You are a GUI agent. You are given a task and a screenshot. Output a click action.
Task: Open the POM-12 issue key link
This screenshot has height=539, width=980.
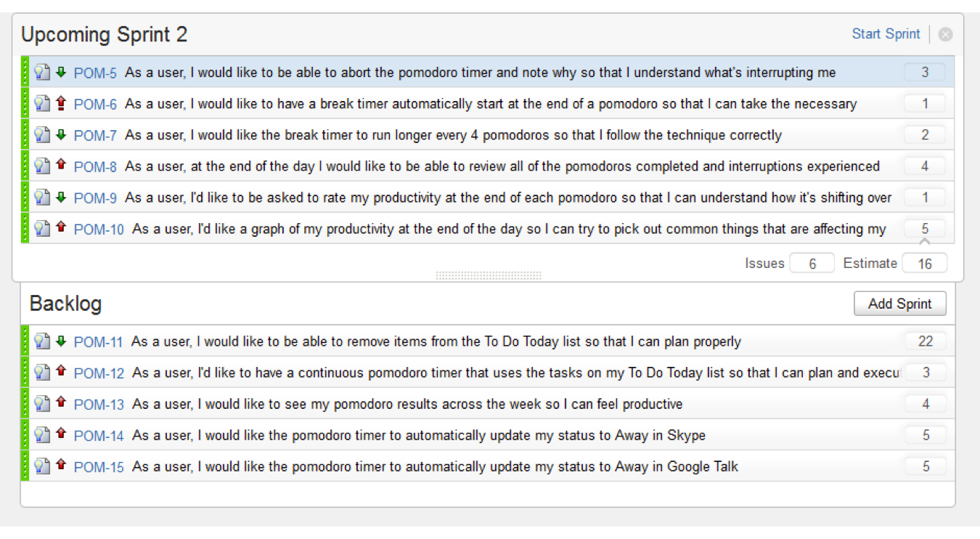tap(99, 373)
